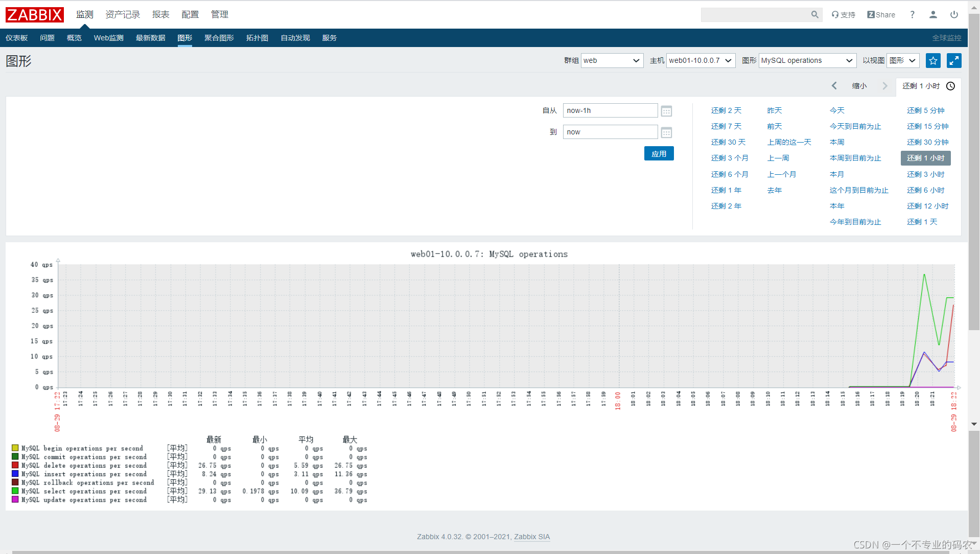Open calendar picker for 到 field
980x554 pixels.
pyautogui.click(x=666, y=132)
